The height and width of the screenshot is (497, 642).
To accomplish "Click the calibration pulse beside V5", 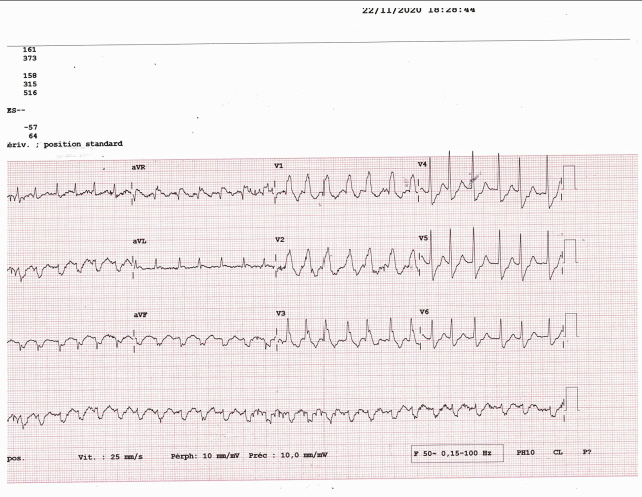I will 570,251.
